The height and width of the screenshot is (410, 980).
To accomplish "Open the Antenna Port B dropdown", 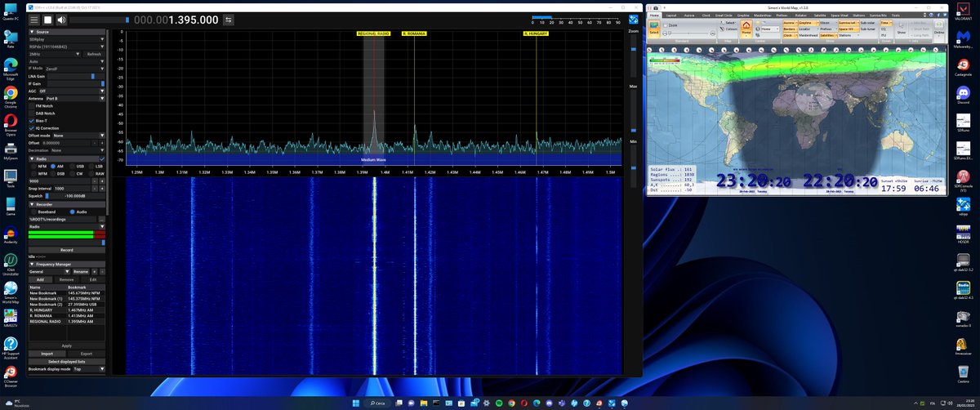I will [75, 98].
